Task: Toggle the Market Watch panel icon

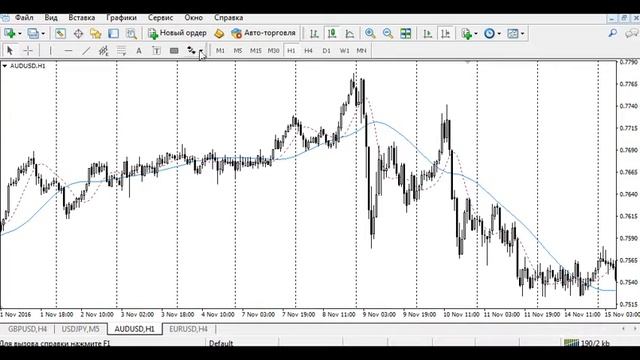Action: (x=60, y=33)
